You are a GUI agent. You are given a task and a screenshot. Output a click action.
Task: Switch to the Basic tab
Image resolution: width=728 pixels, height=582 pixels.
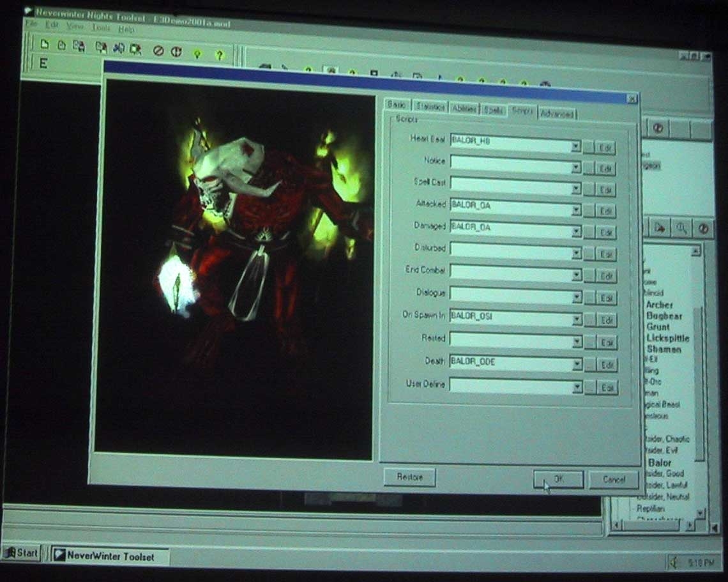coord(397,105)
